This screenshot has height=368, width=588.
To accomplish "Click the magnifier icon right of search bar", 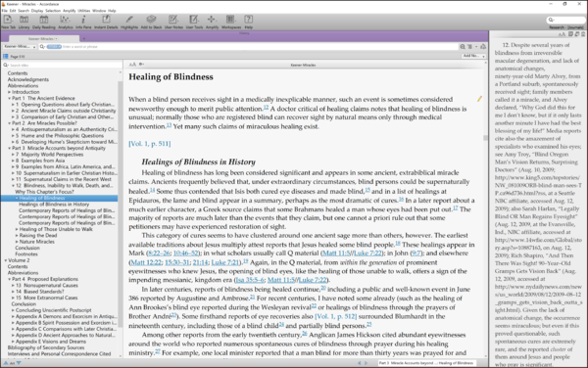I will 463,47.
